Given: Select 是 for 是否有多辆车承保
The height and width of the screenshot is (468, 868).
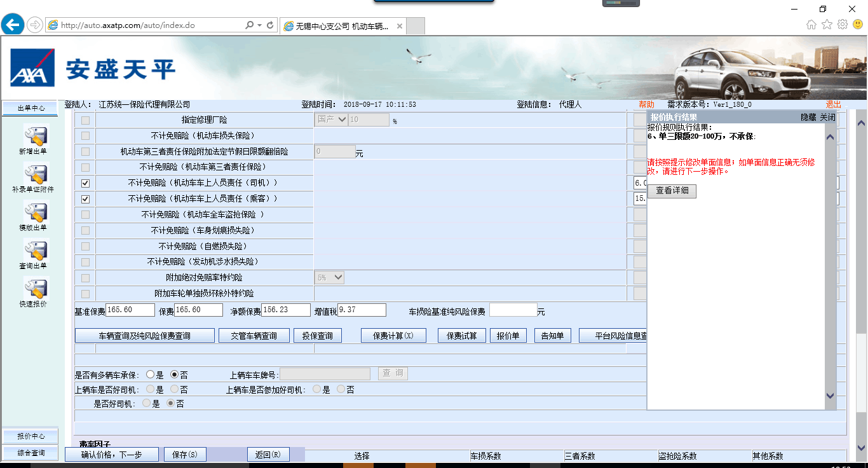Looking at the screenshot, I should 151,375.
